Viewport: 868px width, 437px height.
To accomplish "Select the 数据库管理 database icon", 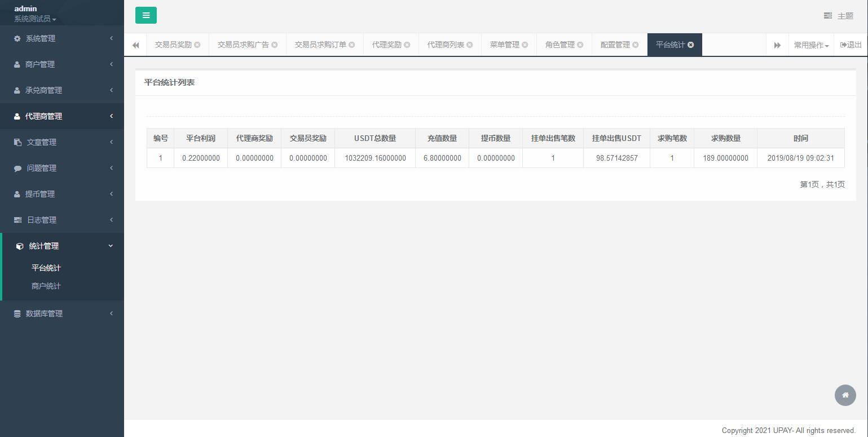I will pyautogui.click(x=16, y=314).
